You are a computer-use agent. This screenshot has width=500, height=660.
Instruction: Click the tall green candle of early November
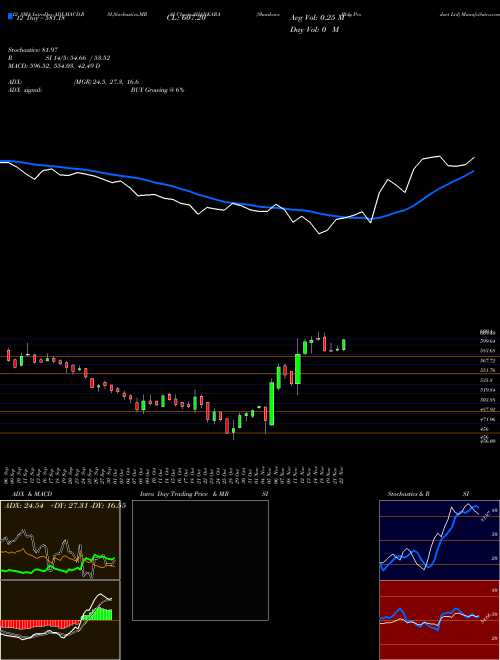[x=272, y=403]
